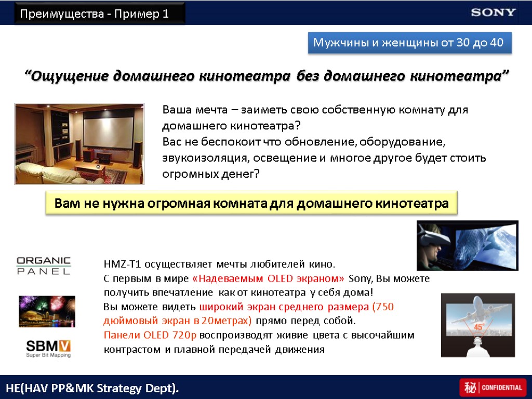The image size is (532, 399).
Task: Click the 'Мужчины и женщины от 30 до 40' box
Action: pos(409,43)
